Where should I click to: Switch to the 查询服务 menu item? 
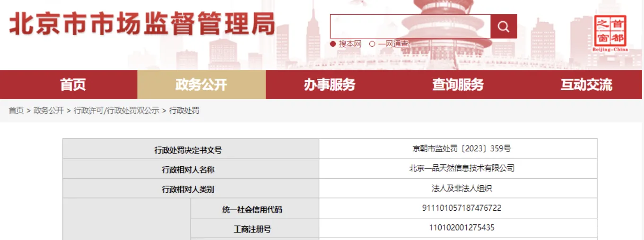(x=458, y=85)
